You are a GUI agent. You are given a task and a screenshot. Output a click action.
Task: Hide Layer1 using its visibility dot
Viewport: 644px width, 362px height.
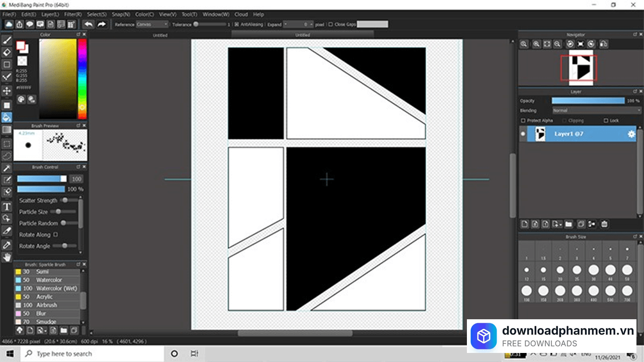pos(523,134)
